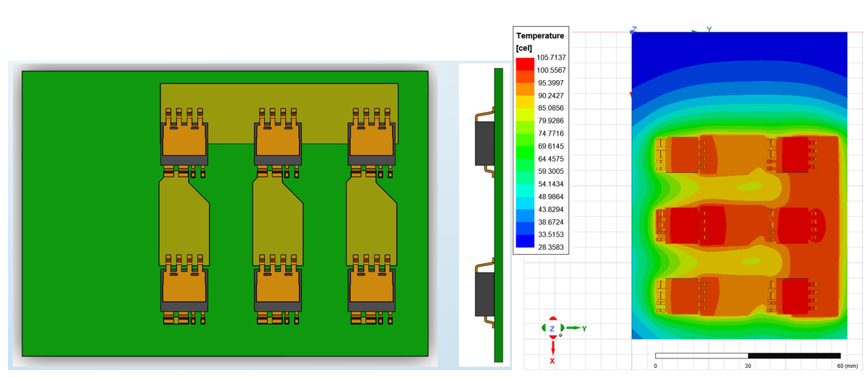Click the red top swatch in temperature legend
Screen dimensions: 868x378
click(x=525, y=64)
